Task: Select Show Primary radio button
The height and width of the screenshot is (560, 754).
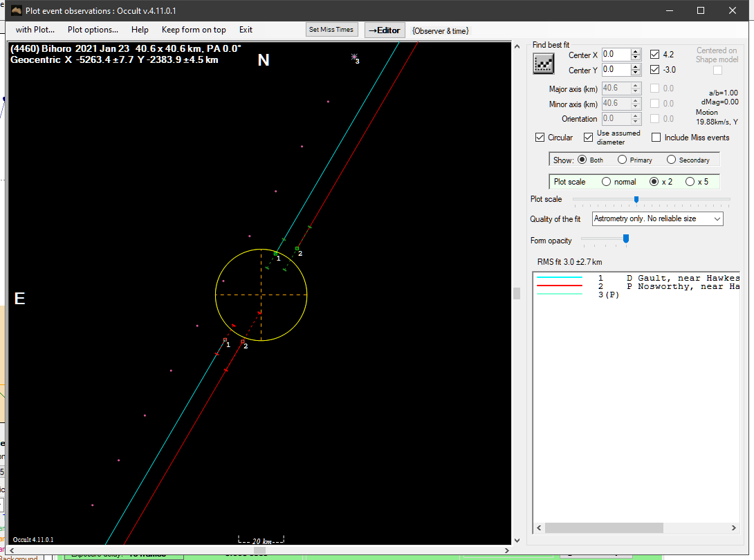Action: [x=623, y=160]
